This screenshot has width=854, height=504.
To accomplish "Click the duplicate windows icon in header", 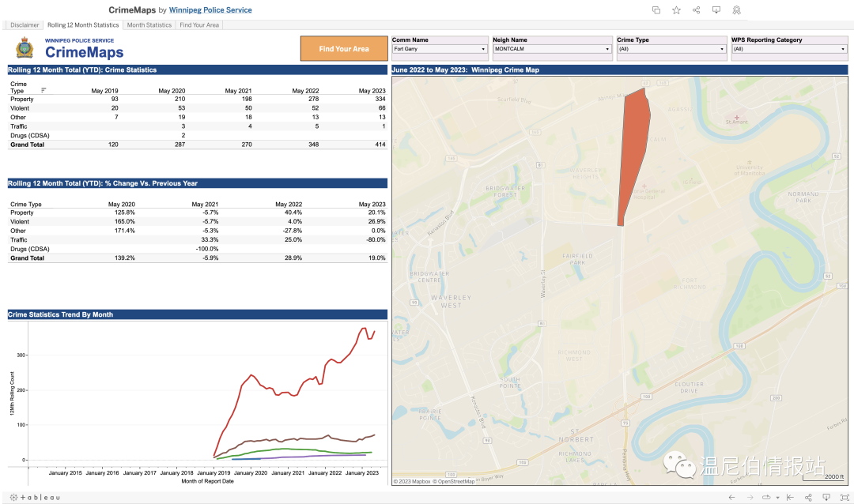I will click(656, 10).
